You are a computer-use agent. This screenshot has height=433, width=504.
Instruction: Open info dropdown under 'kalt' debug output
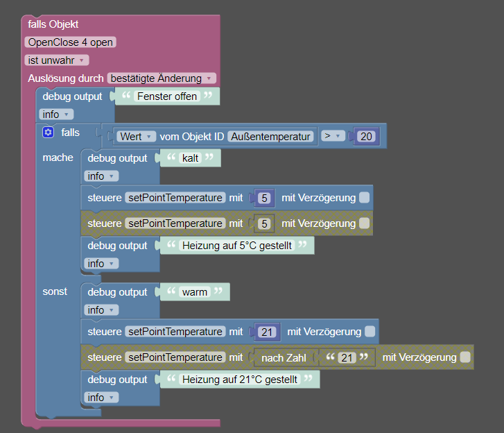tap(101, 176)
